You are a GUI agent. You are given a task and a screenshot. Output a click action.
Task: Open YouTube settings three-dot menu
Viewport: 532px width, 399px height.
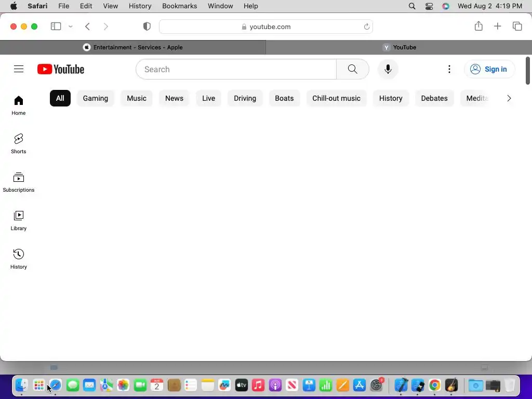(449, 69)
